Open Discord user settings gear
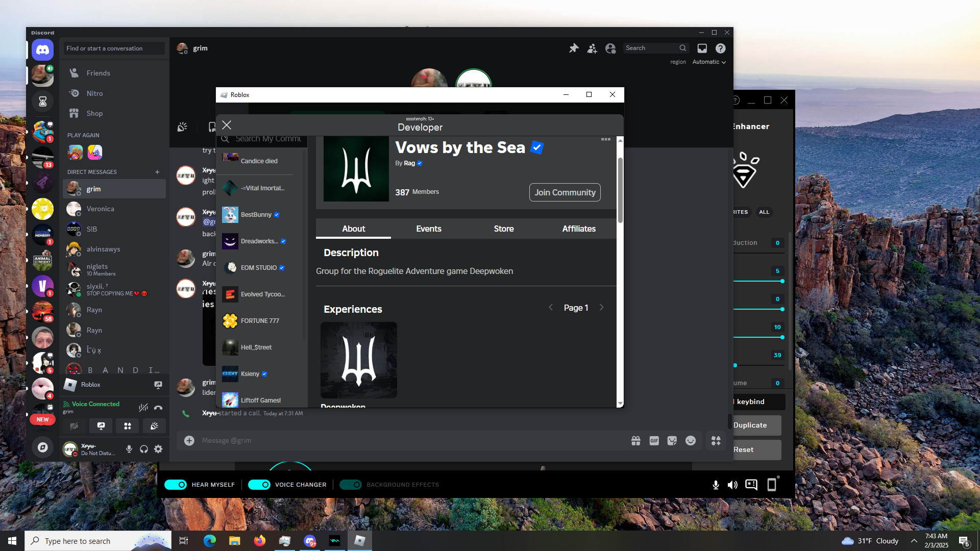This screenshot has width=980, height=551. (158, 449)
